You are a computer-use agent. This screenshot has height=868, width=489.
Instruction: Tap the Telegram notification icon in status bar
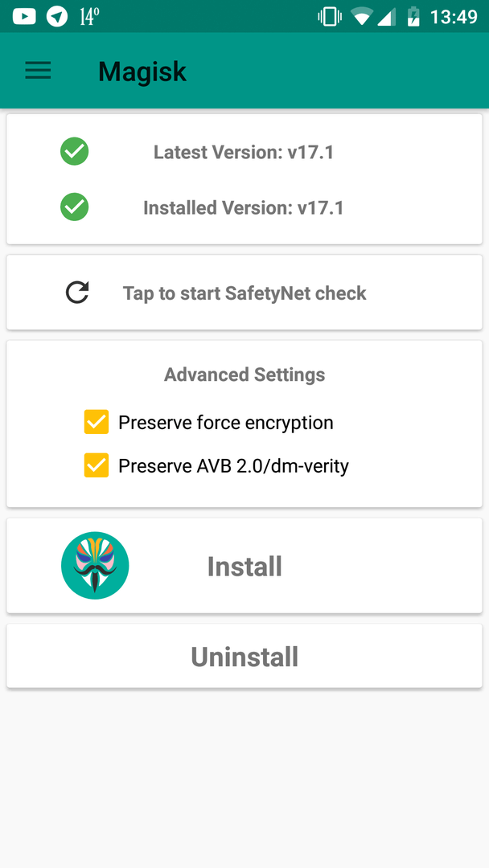click(x=57, y=16)
